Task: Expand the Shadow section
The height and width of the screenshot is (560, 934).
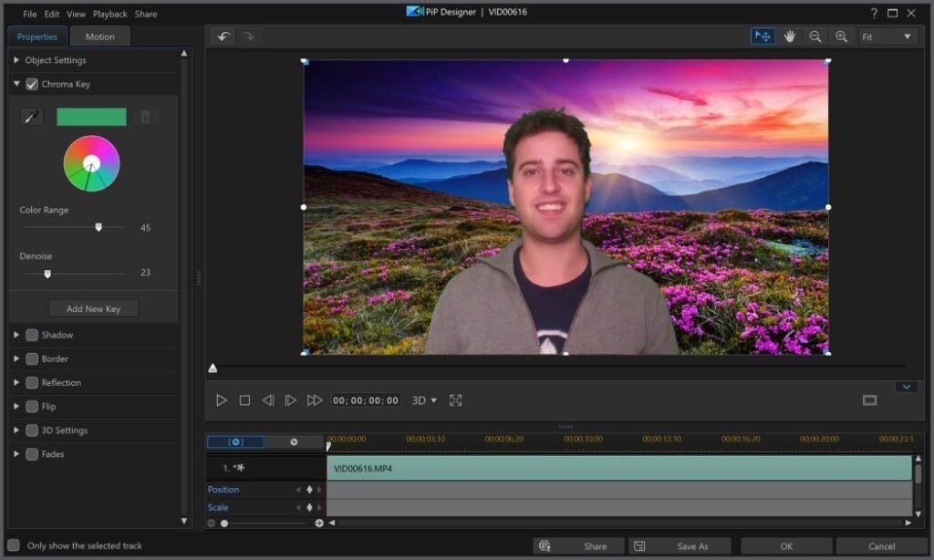Action: click(16, 335)
